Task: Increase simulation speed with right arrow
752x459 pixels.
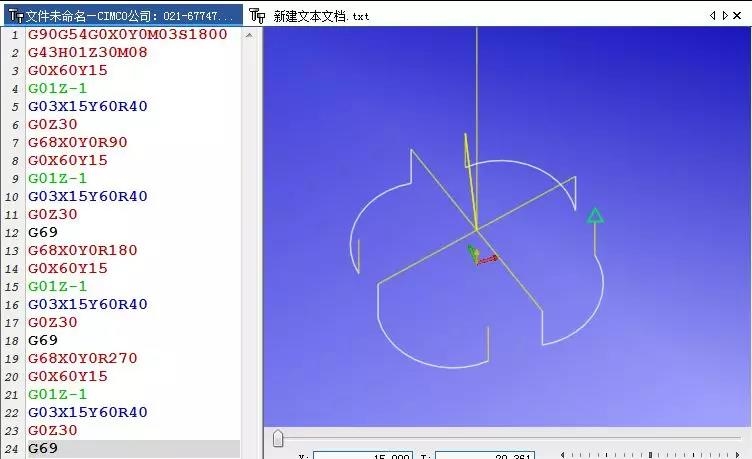Action: (738, 455)
